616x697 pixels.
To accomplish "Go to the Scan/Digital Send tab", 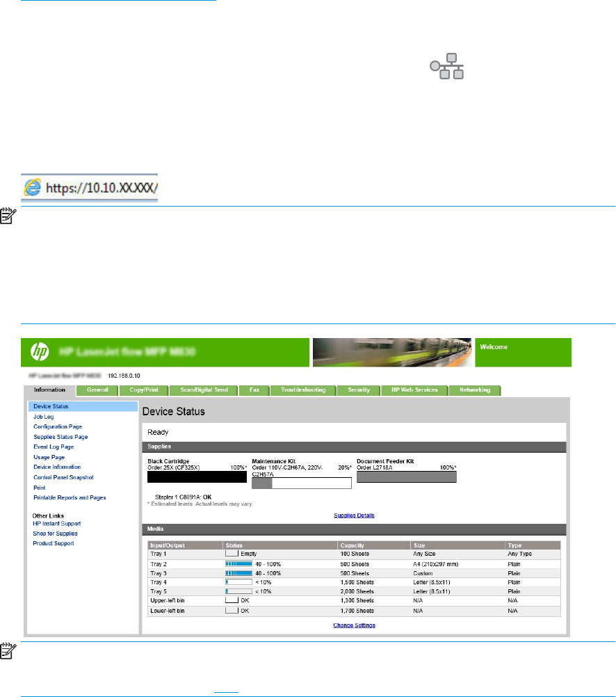I will (x=204, y=390).
